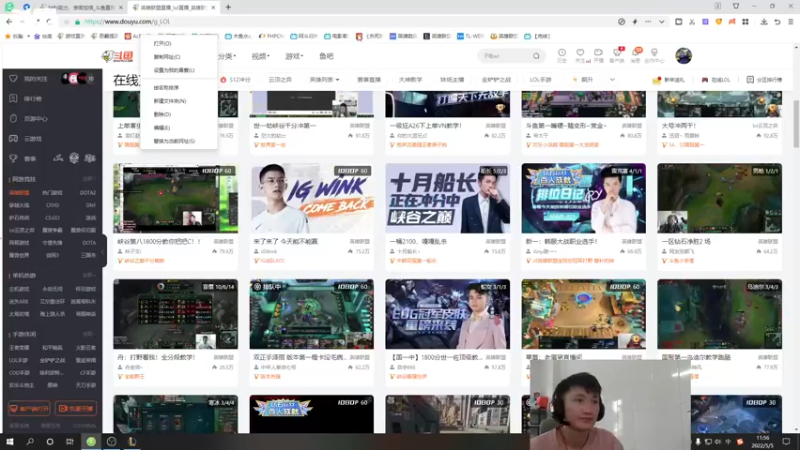Image resolution: width=800 pixels, height=450 pixels.
Task: Open the user profile avatar
Action: 684,56
